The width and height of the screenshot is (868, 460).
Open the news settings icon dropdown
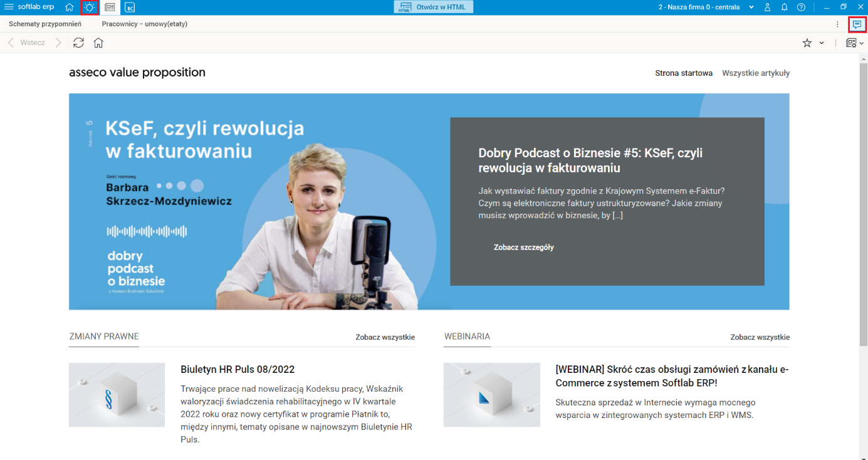[x=855, y=43]
